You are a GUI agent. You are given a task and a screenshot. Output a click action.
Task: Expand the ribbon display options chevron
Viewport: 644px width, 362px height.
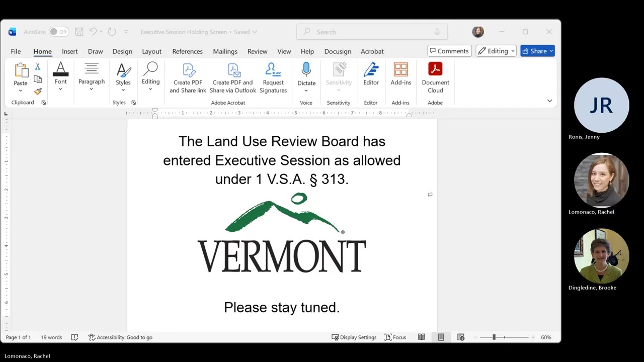549,101
